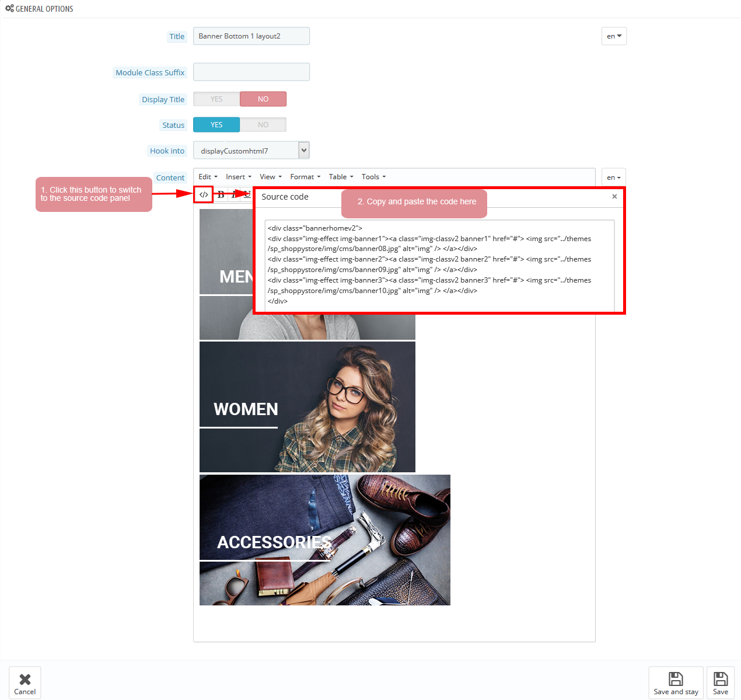Open the View menu in editor
Screen dimensions: 741x700
[x=271, y=177]
